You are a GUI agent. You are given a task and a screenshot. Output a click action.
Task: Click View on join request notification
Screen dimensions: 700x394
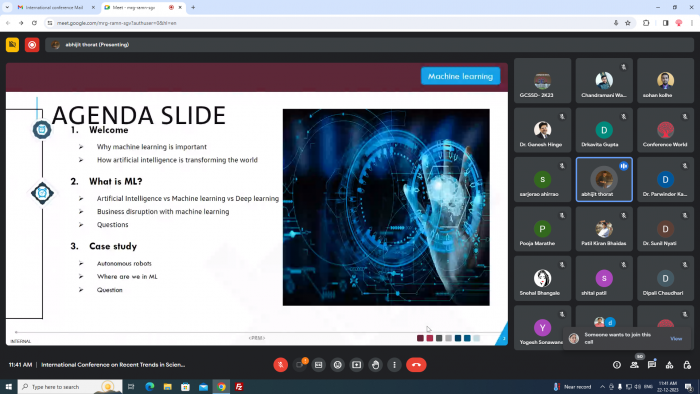(x=676, y=339)
